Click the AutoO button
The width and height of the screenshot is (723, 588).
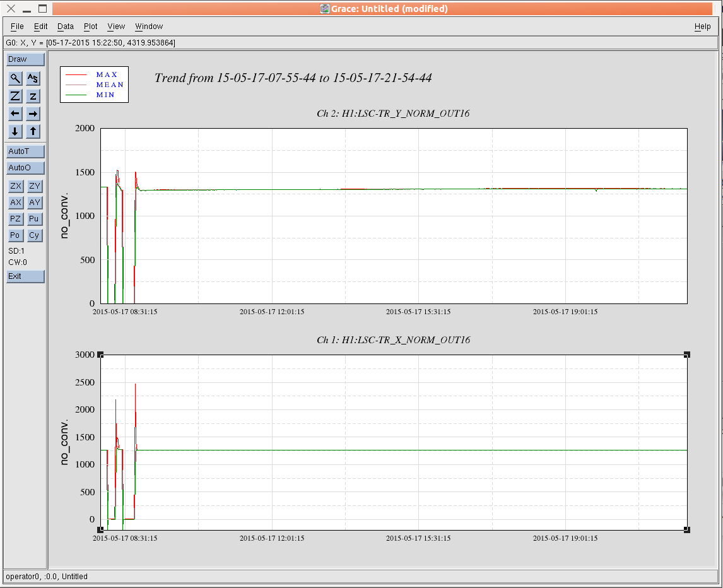25,168
